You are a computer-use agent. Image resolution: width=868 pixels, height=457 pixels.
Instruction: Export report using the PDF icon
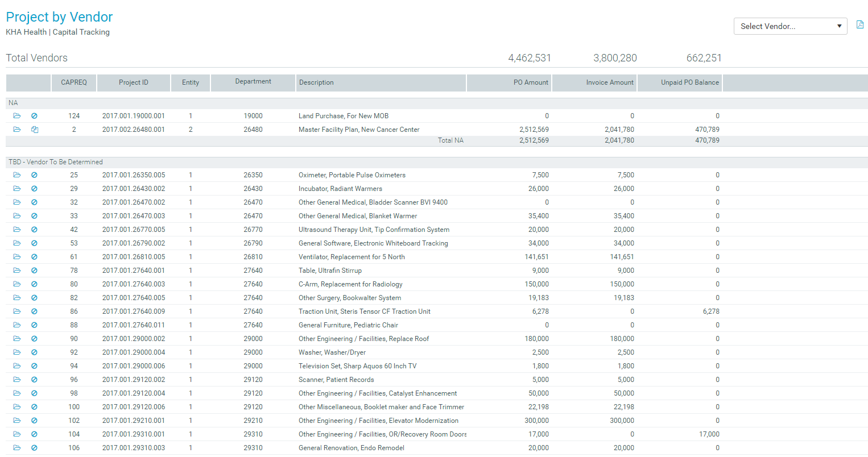859,24
